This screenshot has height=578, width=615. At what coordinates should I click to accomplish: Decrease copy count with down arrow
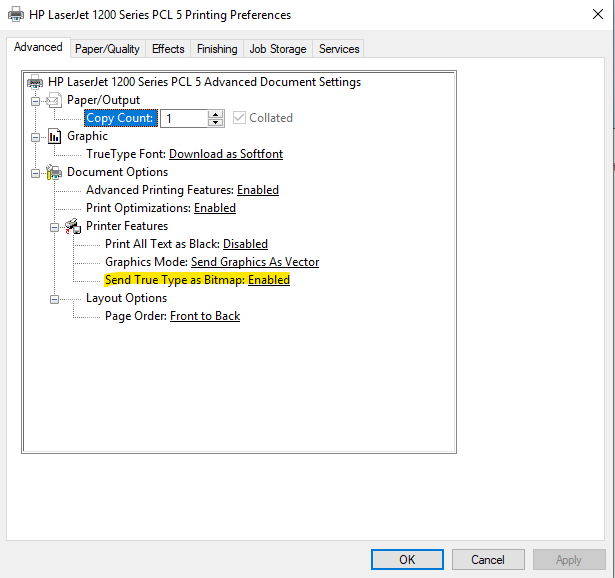[215, 122]
